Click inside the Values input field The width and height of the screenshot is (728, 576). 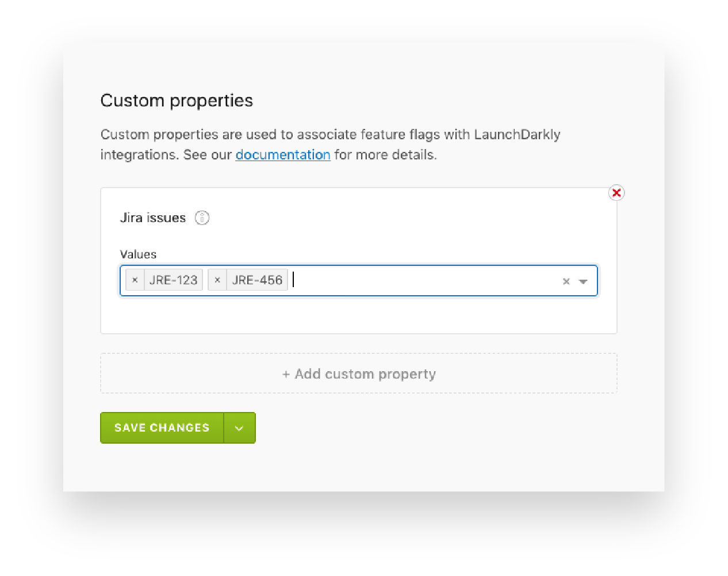403,281
